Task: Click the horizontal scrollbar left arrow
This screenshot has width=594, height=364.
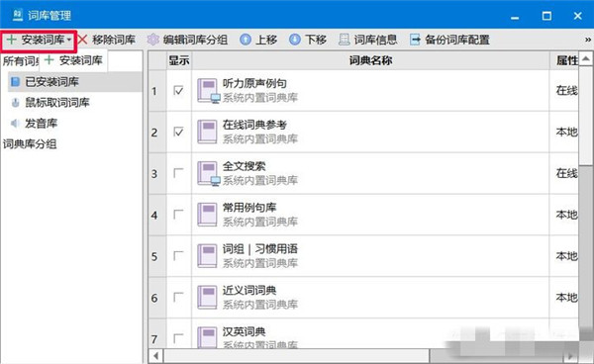Action: tap(155, 356)
